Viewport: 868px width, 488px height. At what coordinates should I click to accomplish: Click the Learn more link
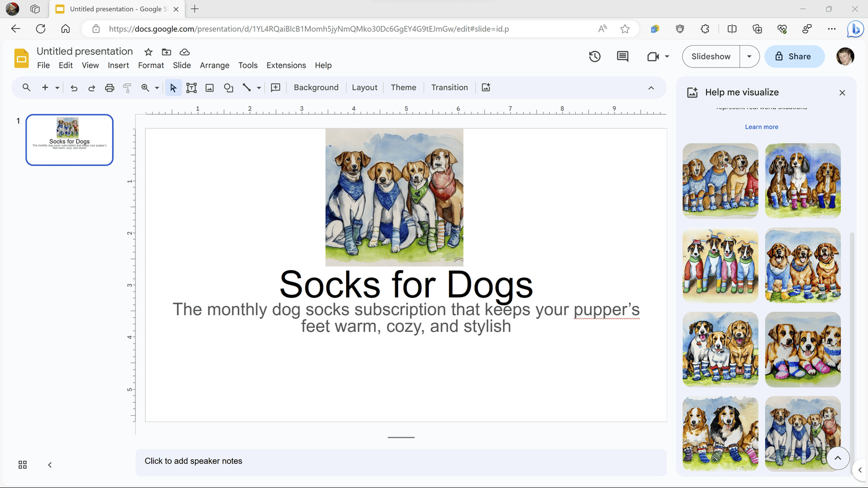click(x=762, y=127)
